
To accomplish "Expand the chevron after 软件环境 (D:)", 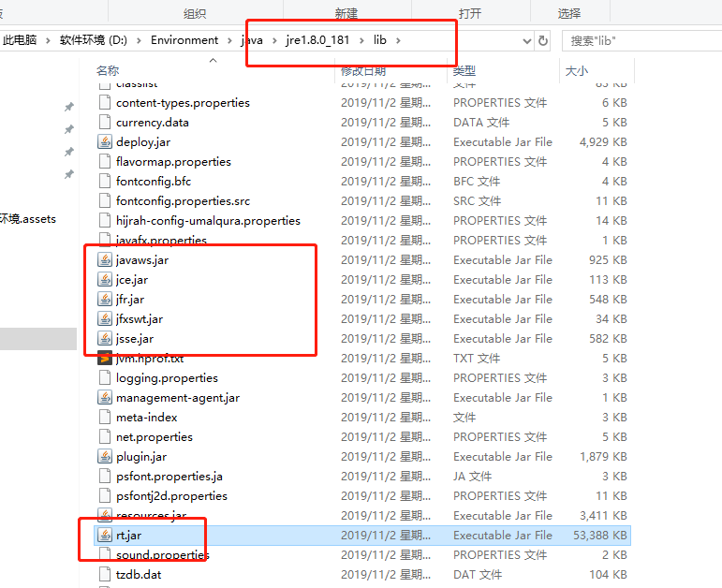I will (x=139, y=40).
